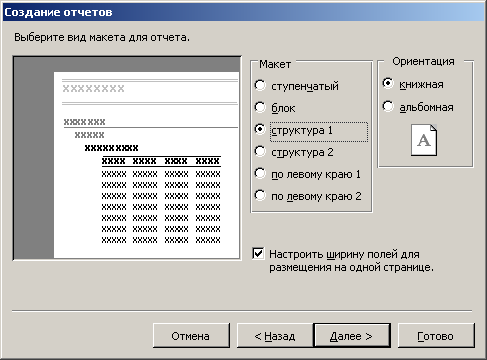Go back with the Назад button

pos(275,336)
